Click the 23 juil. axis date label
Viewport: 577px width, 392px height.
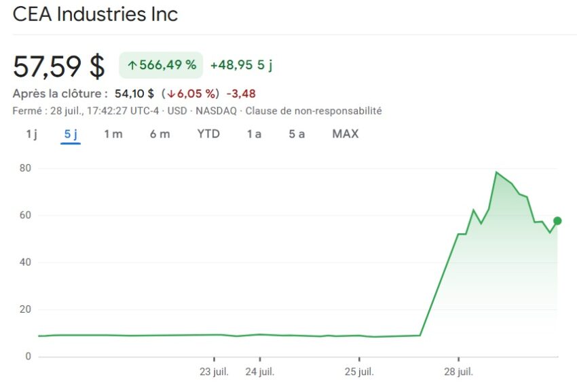(x=214, y=372)
